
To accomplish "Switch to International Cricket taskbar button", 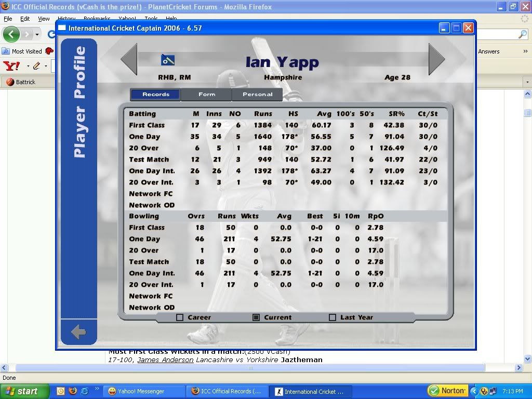I will coord(311,391).
